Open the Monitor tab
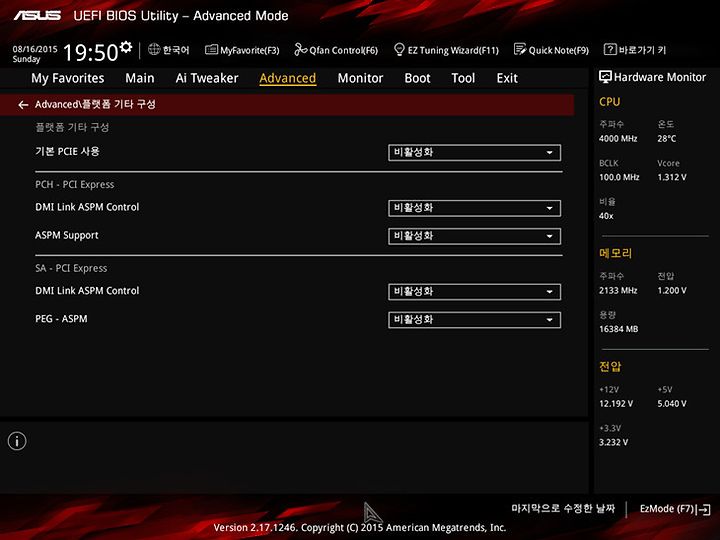The image size is (720, 540). coord(360,78)
